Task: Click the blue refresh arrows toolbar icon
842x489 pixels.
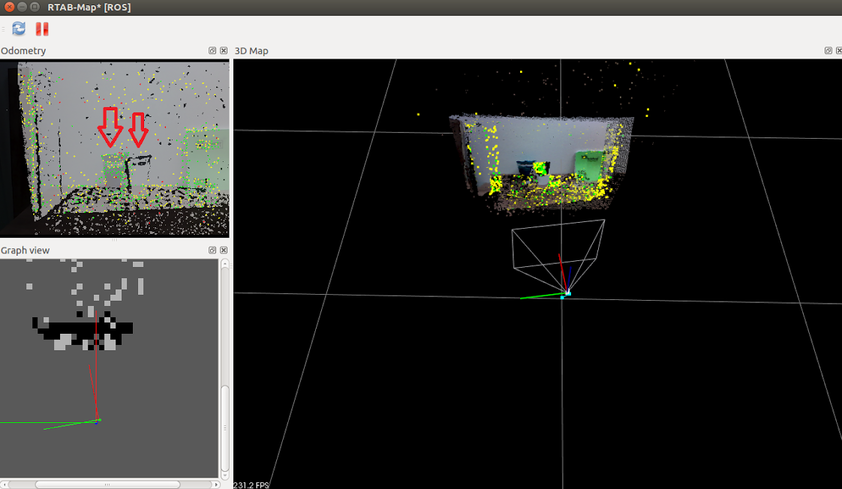Action: (19, 29)
